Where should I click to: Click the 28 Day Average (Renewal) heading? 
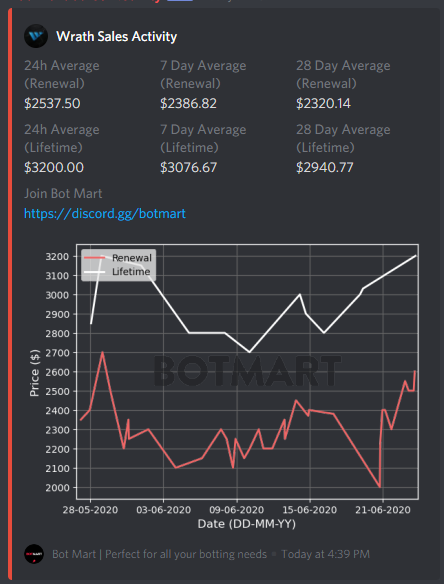pos(343,74)
